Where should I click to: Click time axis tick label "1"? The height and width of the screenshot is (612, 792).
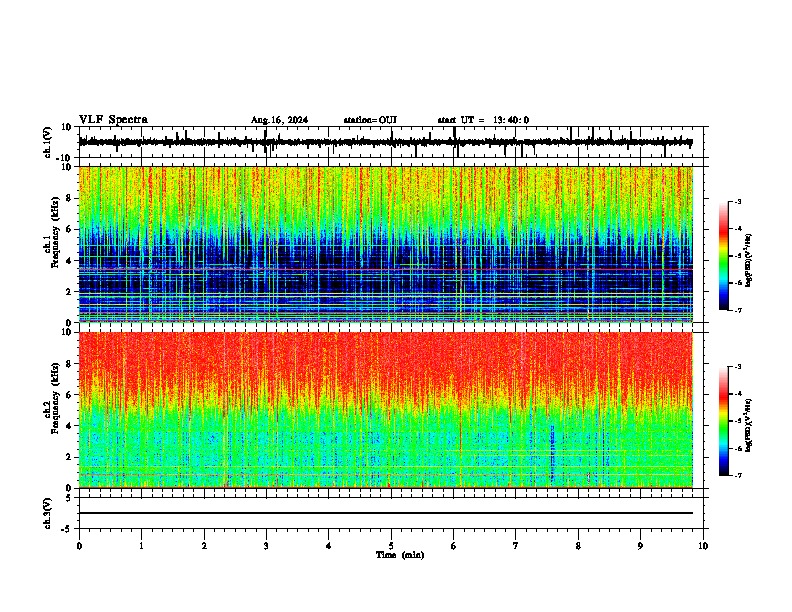click(141, 546)
